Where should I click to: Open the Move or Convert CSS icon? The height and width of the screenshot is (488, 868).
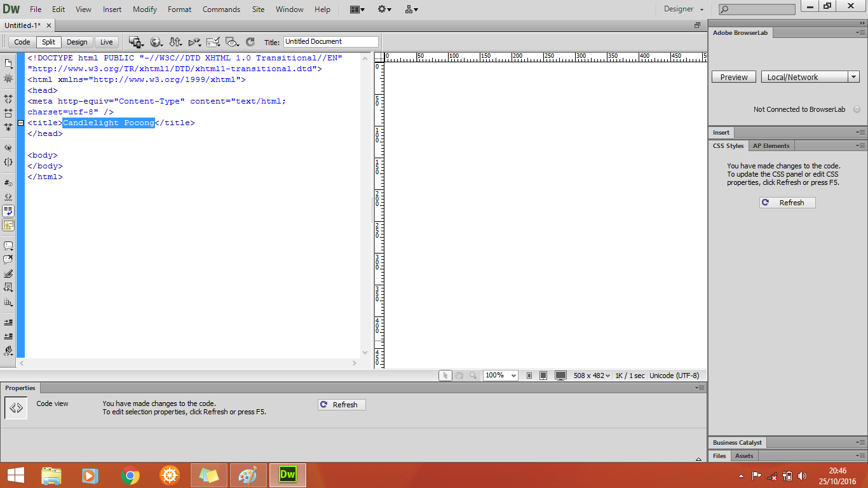[8, 302]
